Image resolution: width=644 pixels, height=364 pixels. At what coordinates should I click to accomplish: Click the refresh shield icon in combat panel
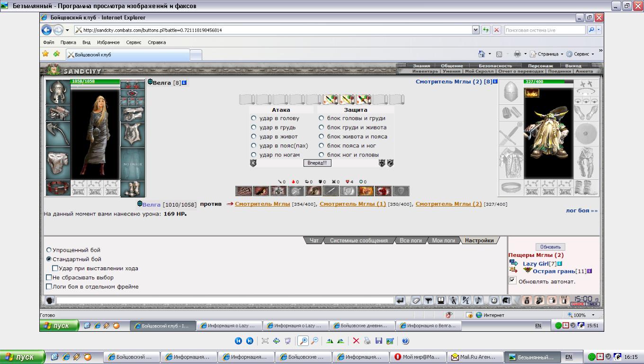coord(390,163)
